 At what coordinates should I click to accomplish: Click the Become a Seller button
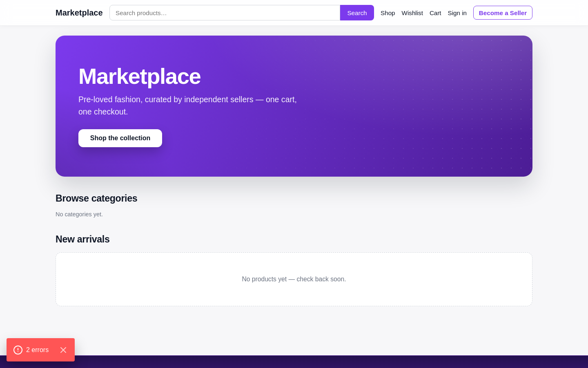503,13
